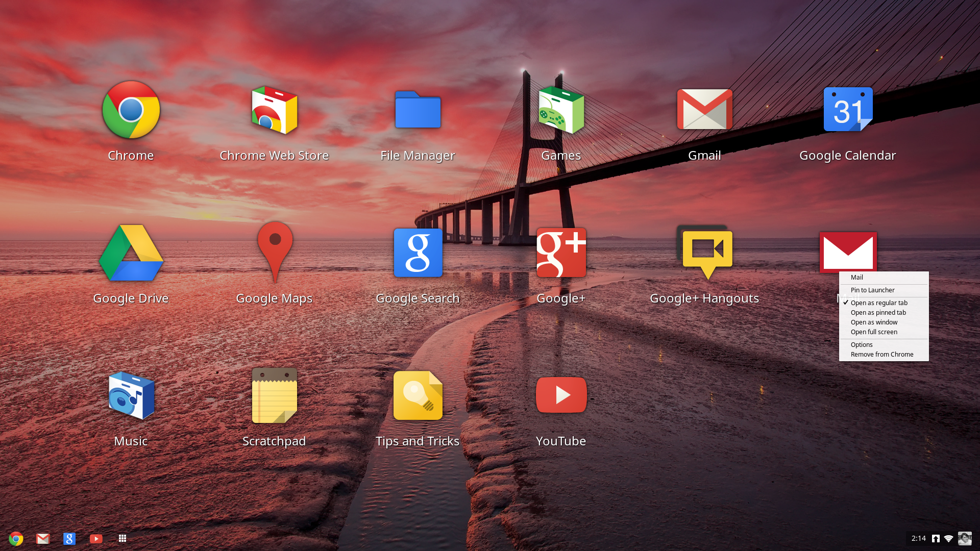Open the status tray showing the clock
The height and width of the screenshot is (551, 980).
pyautogui.click(x=918, y=538)
